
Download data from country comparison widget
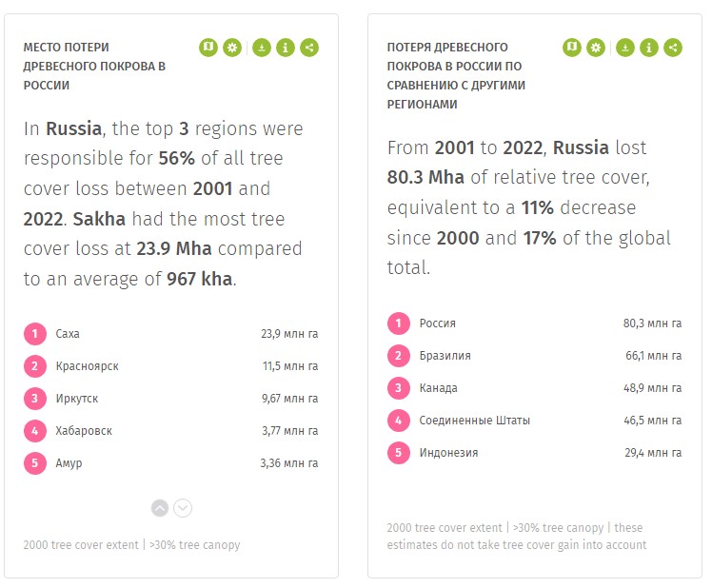[x=624, y=48]
